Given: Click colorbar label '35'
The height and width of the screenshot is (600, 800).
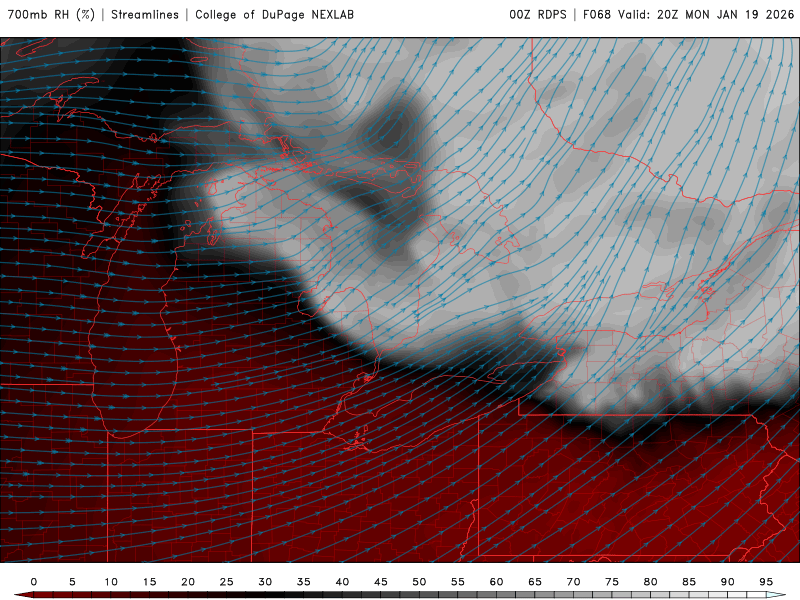Looking at the screenshot, I should pyautogui.click(x=304, y=582).
